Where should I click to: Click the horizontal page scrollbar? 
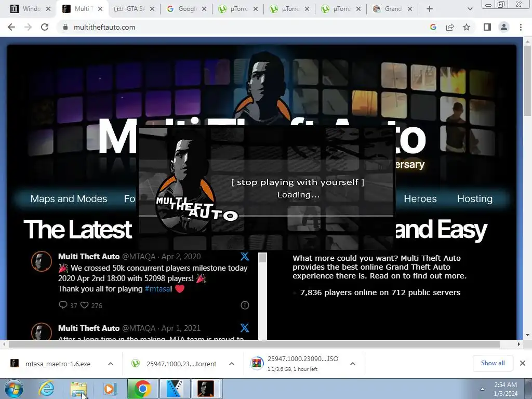254,344
